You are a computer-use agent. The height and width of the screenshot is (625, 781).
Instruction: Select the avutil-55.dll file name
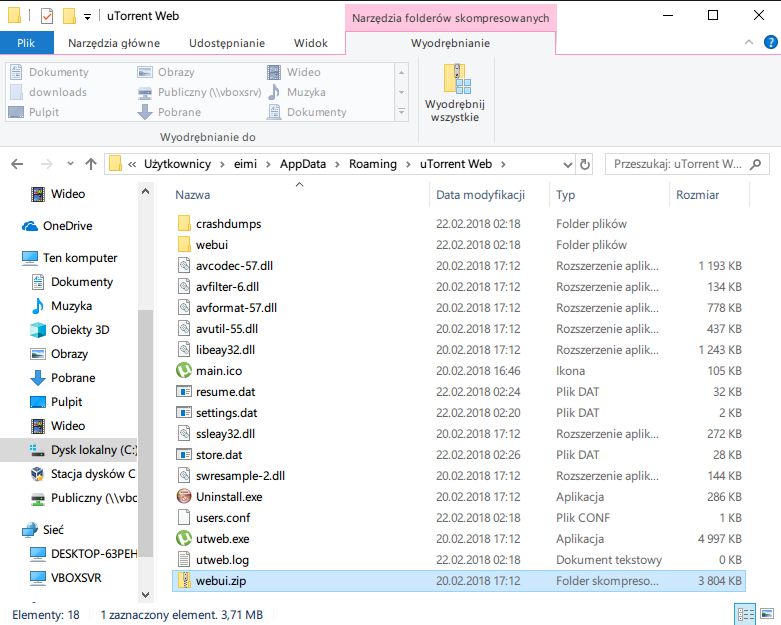[x=227, y=329]
